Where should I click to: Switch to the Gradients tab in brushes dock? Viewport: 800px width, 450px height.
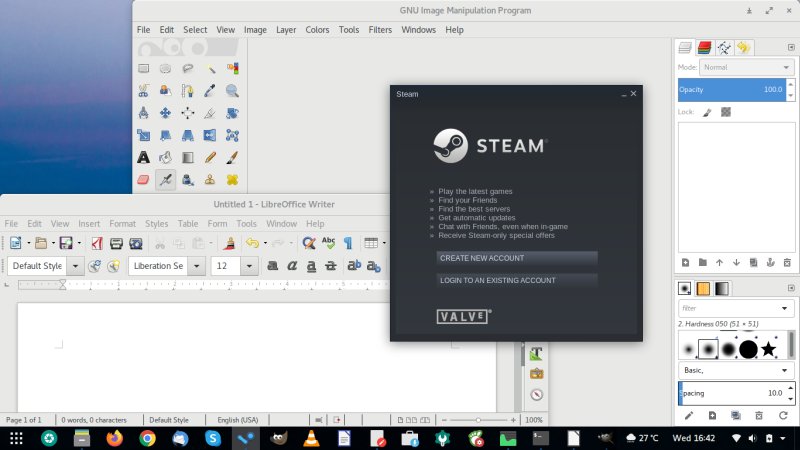(721, 289)
